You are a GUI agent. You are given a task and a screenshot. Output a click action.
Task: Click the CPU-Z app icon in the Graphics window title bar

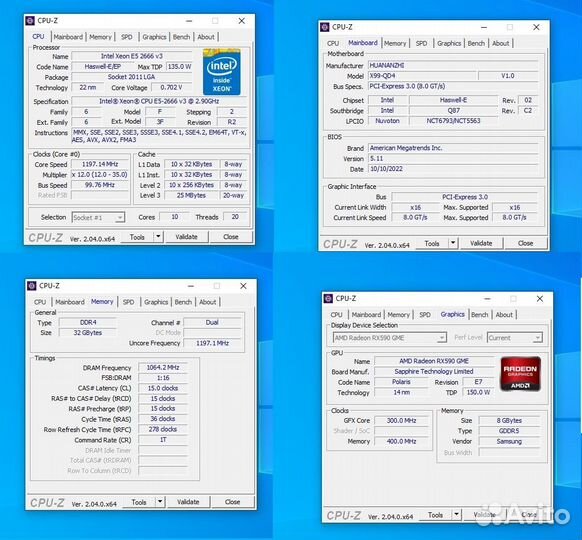click(328, 298)
